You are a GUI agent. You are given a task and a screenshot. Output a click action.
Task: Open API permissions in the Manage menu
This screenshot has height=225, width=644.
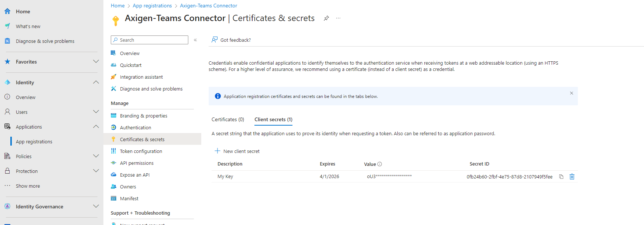(137, 163)
